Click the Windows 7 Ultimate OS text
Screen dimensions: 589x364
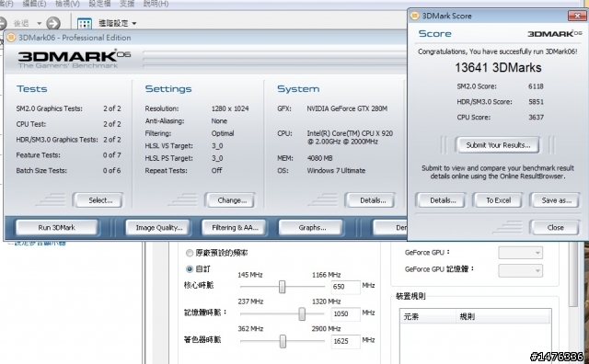(x=336, y=170)
